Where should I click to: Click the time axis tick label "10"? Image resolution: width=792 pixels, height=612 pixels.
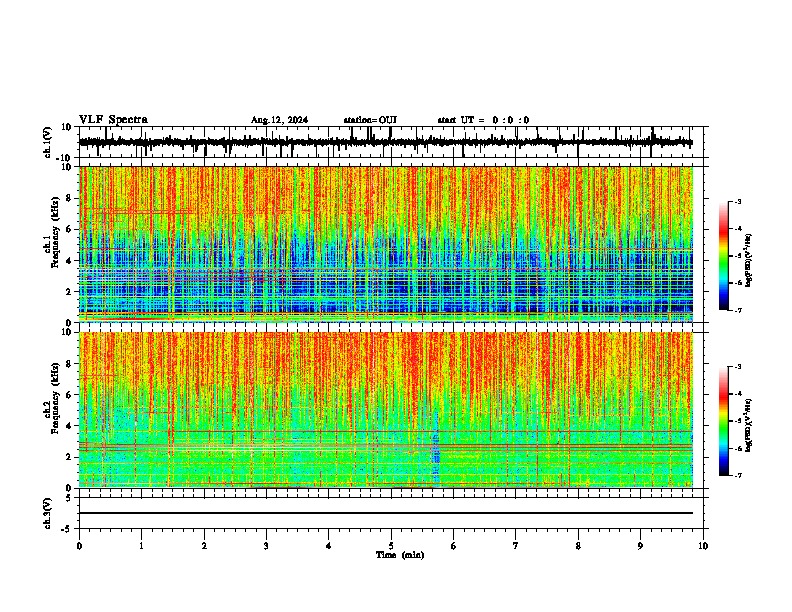703,545
